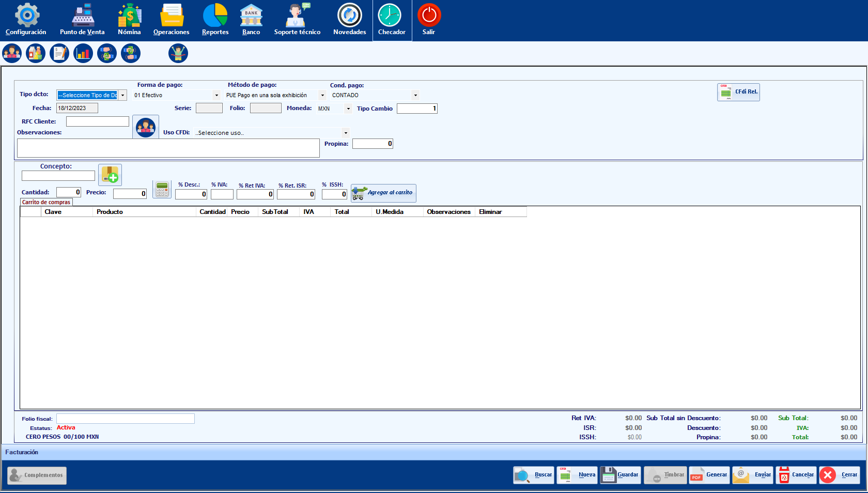This screenshot has width=868, height=493.
Task: Click the add product box icon
Action: [110, 175]
